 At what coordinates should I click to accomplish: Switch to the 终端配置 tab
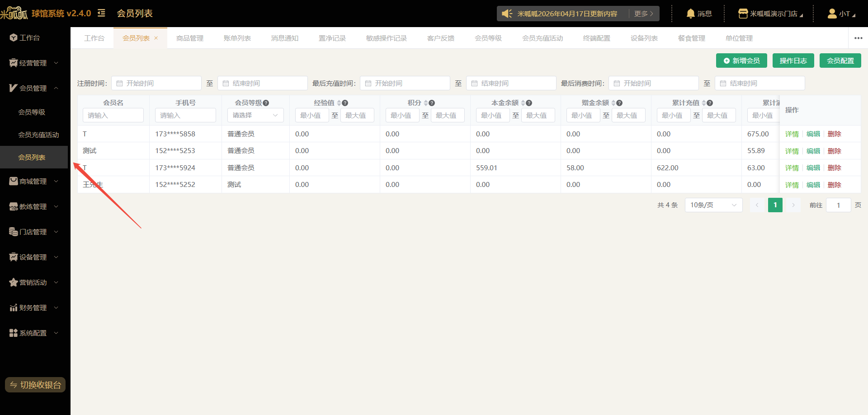(x=597, y=38)
